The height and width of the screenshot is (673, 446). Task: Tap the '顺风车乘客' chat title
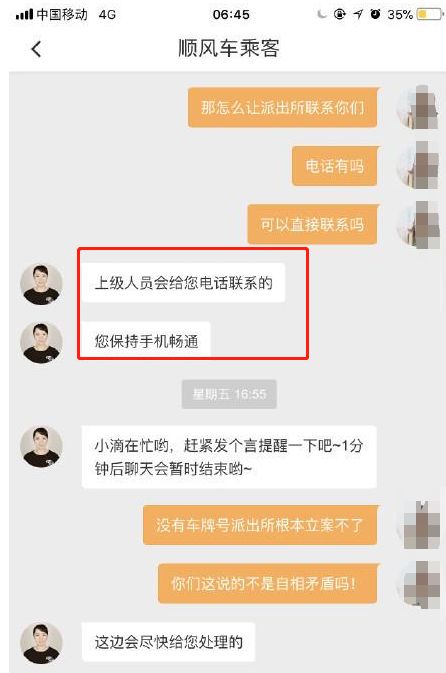point(229,48)
